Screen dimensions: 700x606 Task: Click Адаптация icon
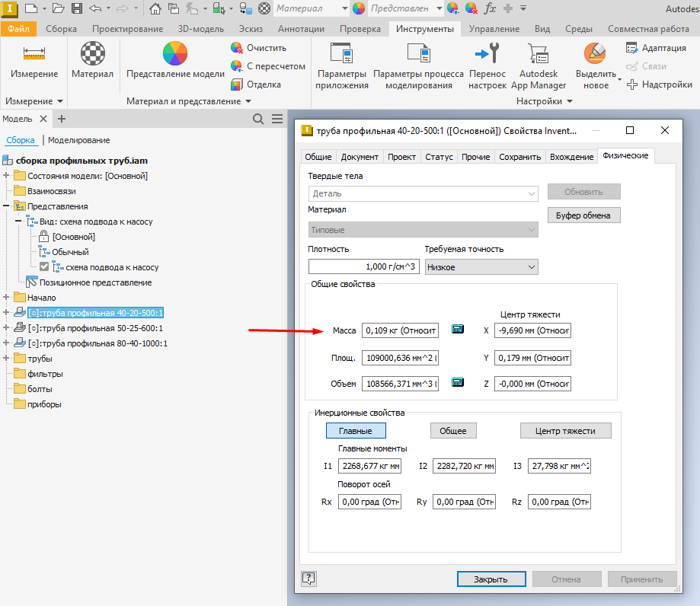point(631,48)
